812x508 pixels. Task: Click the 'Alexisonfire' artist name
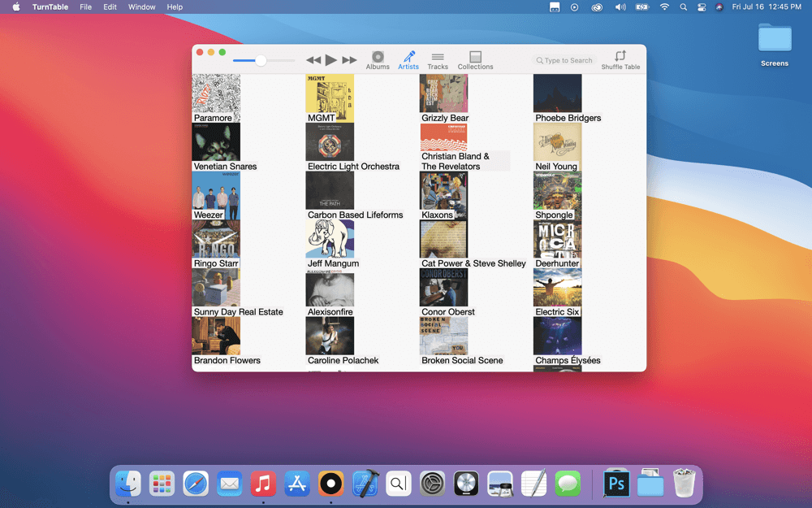click(x=330, y=311)
